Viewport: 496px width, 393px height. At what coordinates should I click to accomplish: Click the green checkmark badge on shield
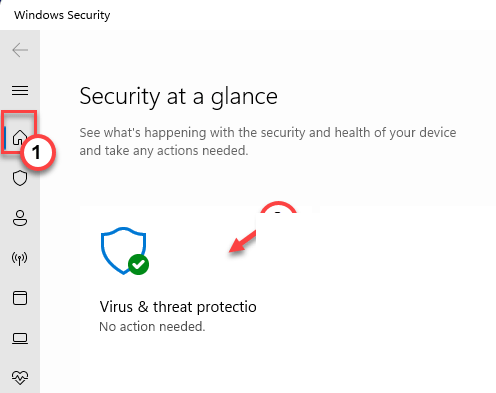[x=138, y=265]
